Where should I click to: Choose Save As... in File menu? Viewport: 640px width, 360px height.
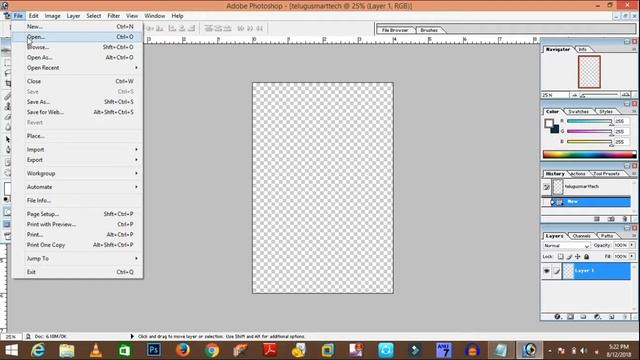tap(78, 102)
